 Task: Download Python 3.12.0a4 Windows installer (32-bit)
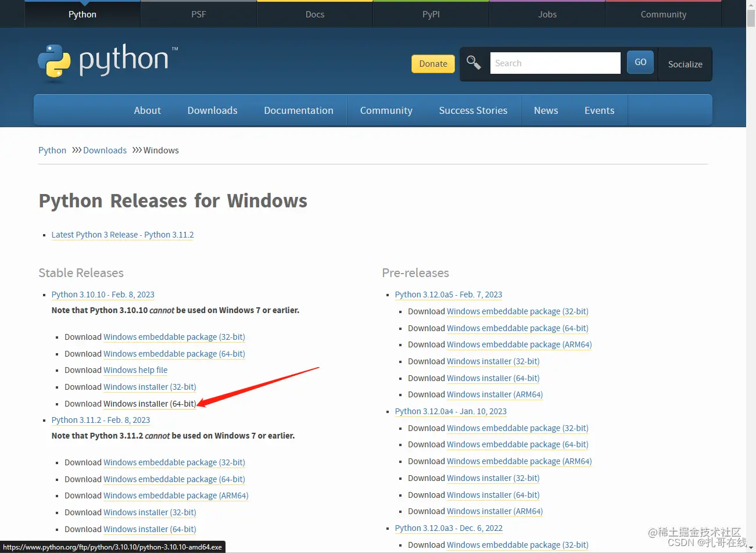493,478
